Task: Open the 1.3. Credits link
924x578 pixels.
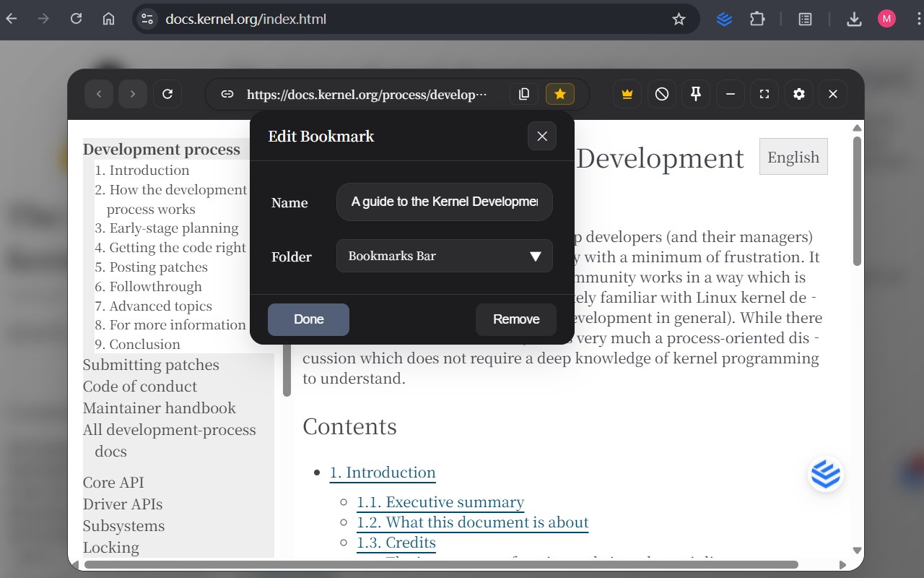Action: click(x=396, y=543)
